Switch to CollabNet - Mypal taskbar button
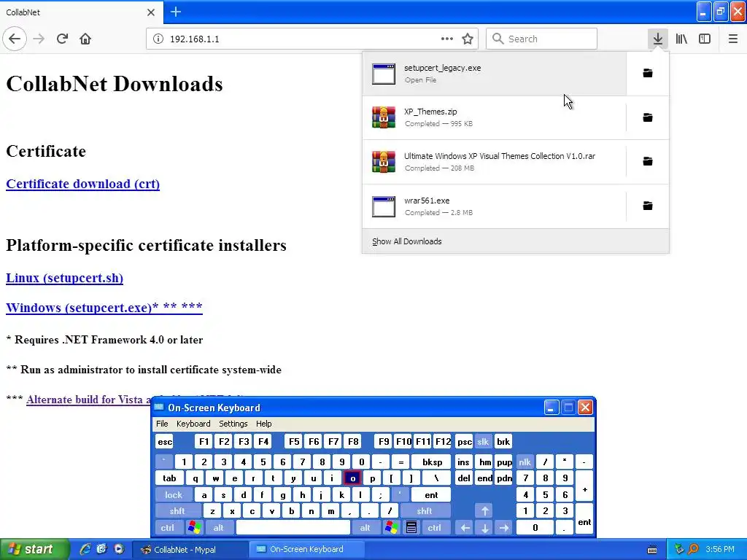 tap(189, 550)
